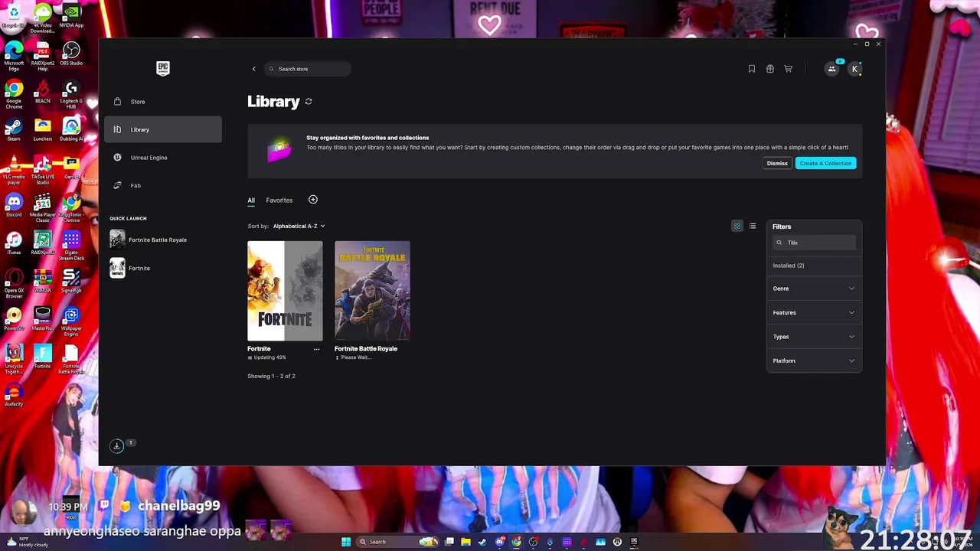Select the Favorites tab
Viewport: 980px width, 551px height.
click(x=279, y=201)
